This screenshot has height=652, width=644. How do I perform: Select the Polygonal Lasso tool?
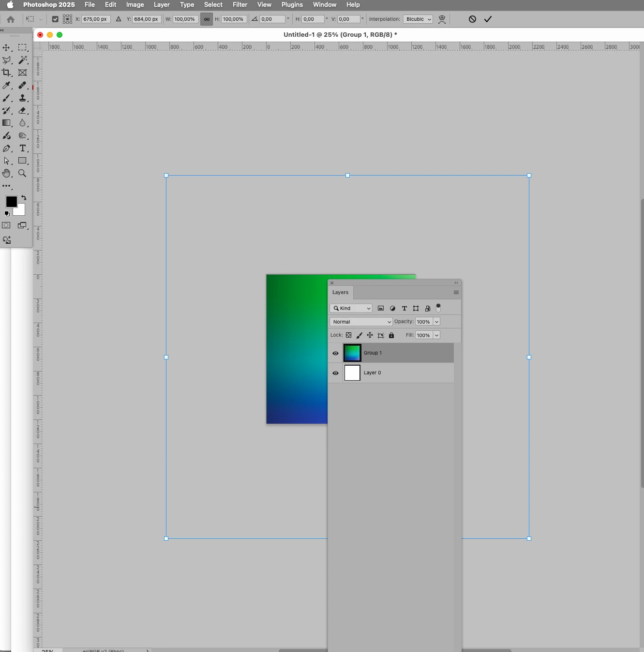6,60
